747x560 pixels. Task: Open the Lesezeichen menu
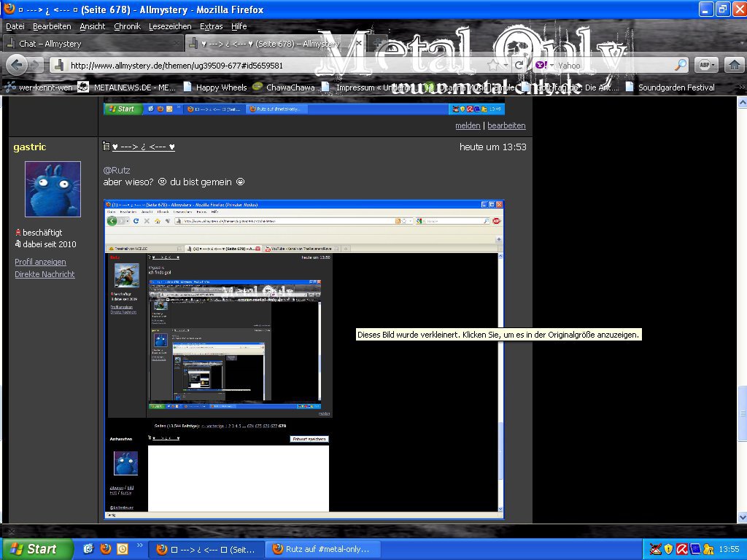click(170, 26)
